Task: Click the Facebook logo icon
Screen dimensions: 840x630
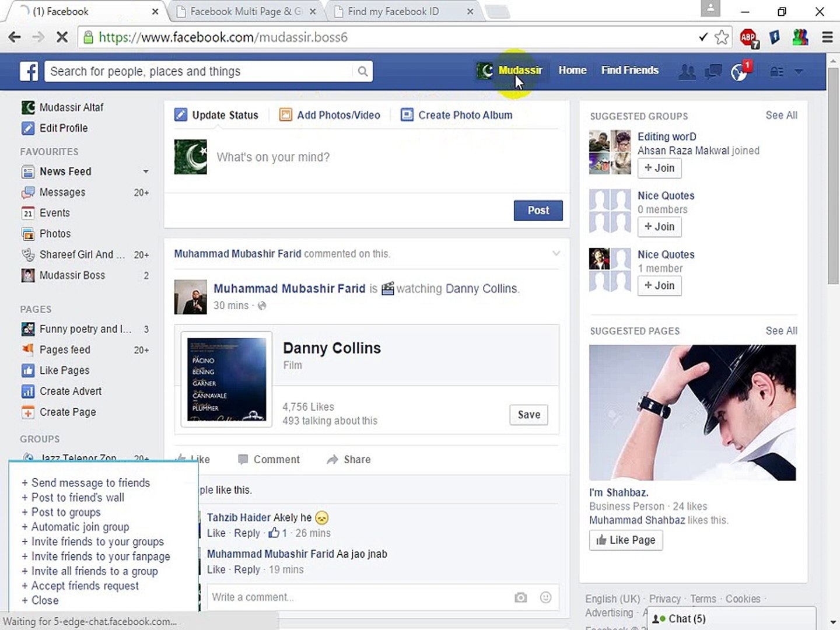Action: (29, 71)
